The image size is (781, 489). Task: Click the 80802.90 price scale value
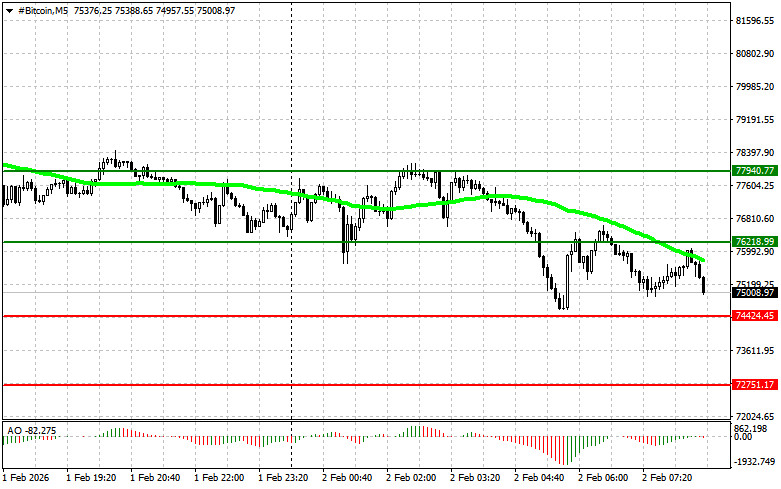coord(755,54)
